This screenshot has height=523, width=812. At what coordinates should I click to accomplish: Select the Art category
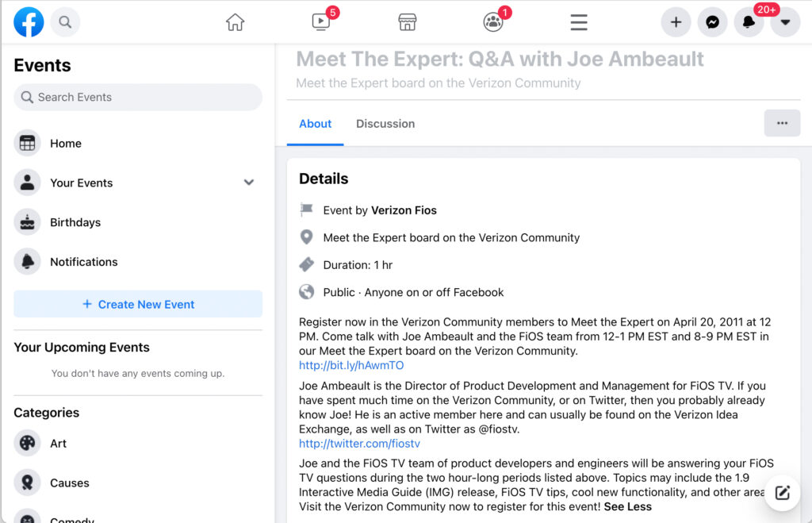[138, 443]
